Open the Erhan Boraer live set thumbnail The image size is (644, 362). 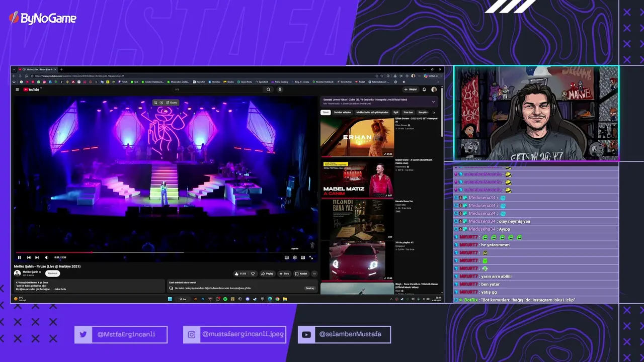pos(357,137)
